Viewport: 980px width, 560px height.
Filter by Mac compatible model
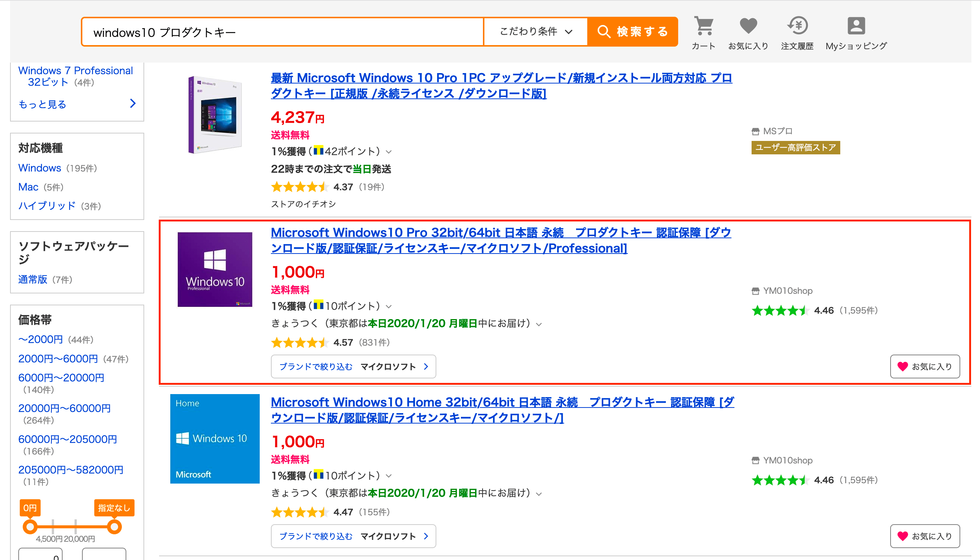[28, 187]
